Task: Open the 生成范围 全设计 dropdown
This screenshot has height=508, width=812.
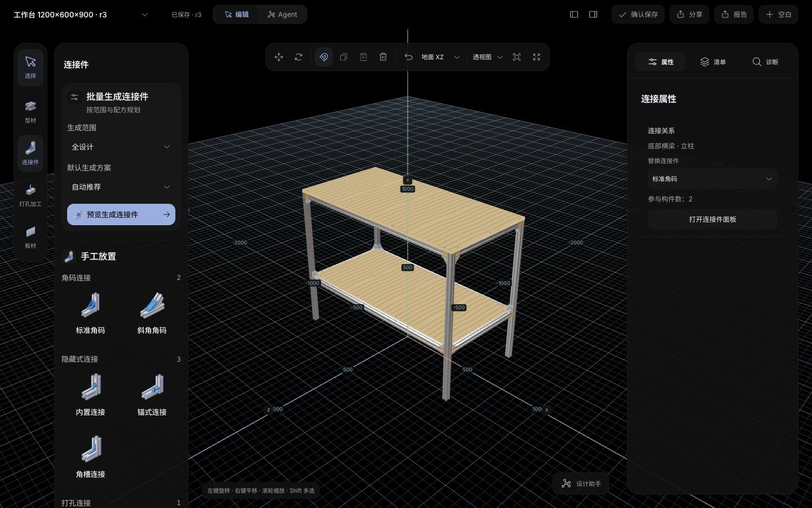Action: click(121, 147)
